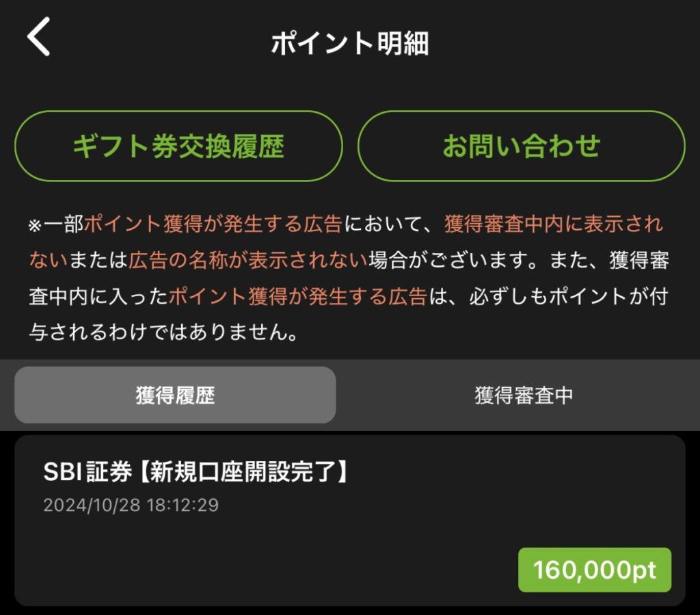Open the ギフト券交換履歴 button

(178, 146)
